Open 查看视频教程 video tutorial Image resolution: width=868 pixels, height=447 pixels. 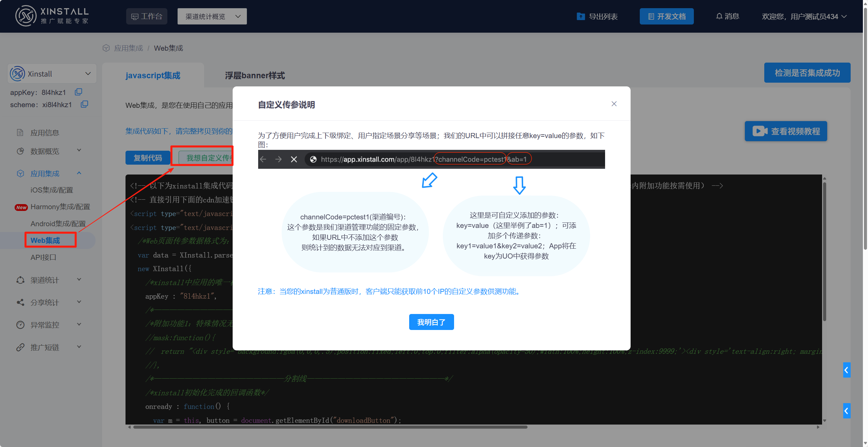point(786,131)
